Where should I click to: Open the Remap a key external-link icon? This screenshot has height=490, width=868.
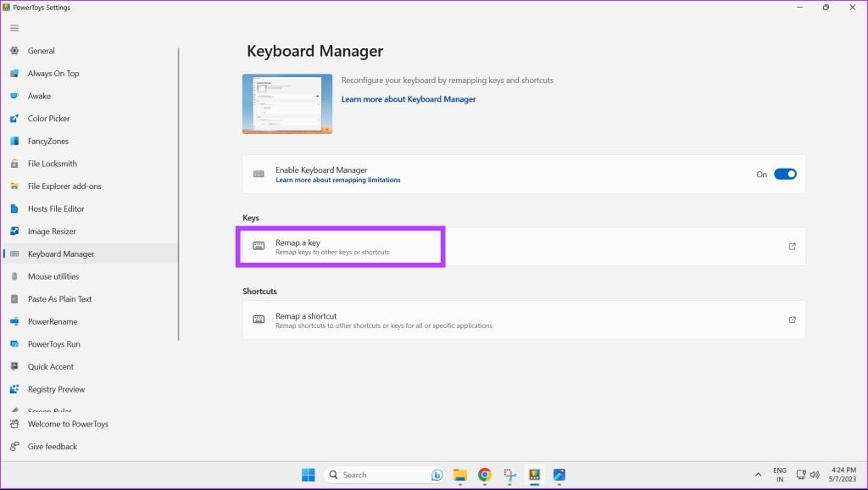click(793, 247)
